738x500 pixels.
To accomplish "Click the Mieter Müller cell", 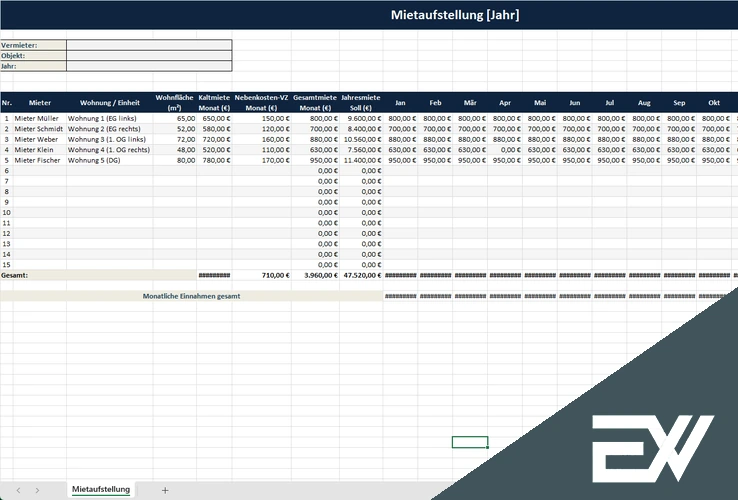I will [40, 118].
